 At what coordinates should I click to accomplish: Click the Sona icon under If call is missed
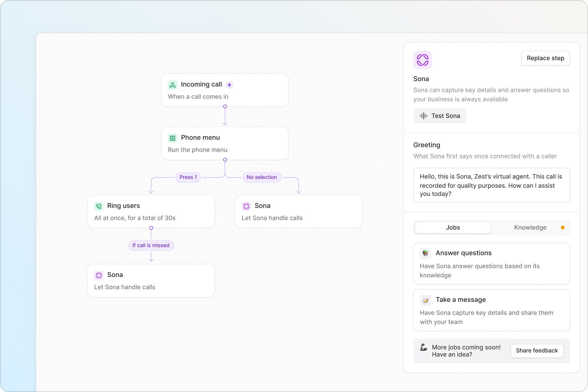click(x=99, y=275)
